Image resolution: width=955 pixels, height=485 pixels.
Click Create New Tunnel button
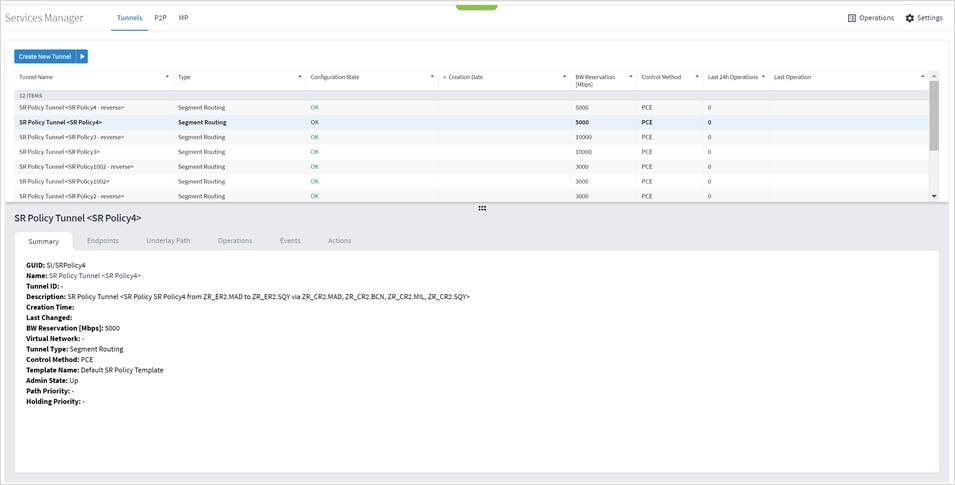pos(45,57)
